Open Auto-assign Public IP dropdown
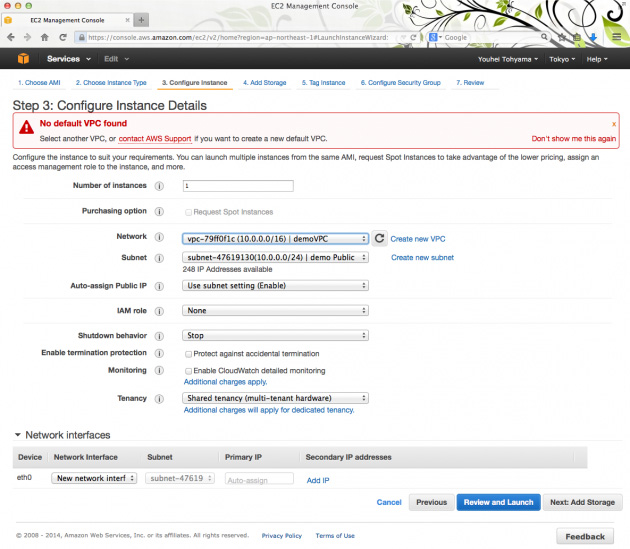630x549 pixels. pos(275,285)
